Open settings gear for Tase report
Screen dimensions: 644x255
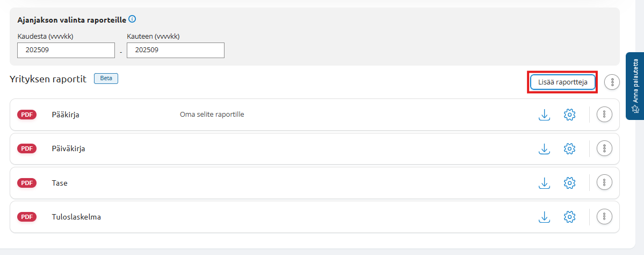pos(570,183)
